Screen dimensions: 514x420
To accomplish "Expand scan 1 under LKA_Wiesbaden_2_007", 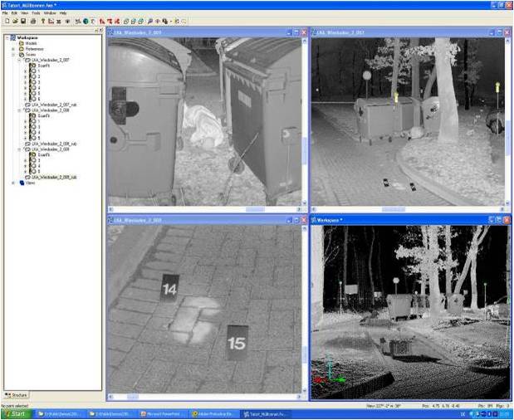I will [25, 71].
